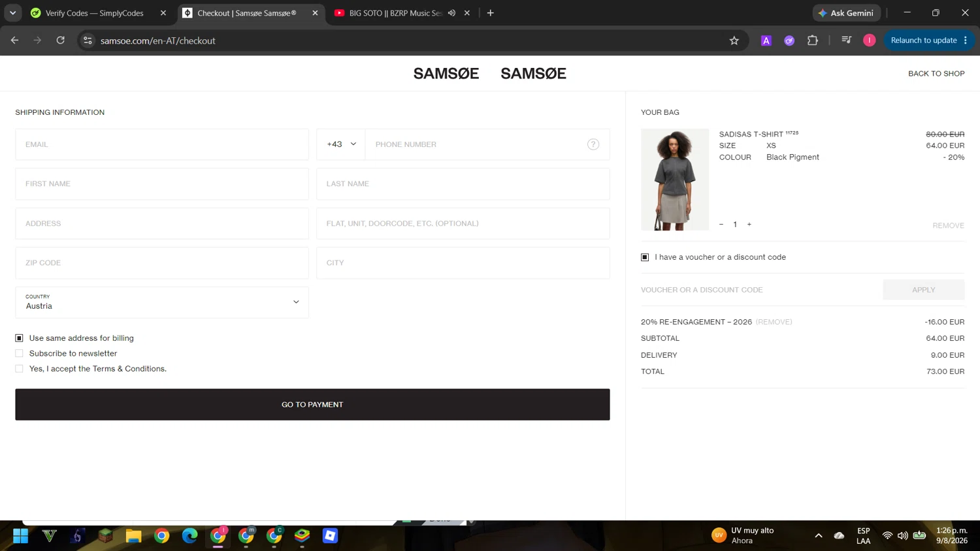Click the Ask Gemini button
This screenshot has height=551, width=980.
[x=847, y=13]
